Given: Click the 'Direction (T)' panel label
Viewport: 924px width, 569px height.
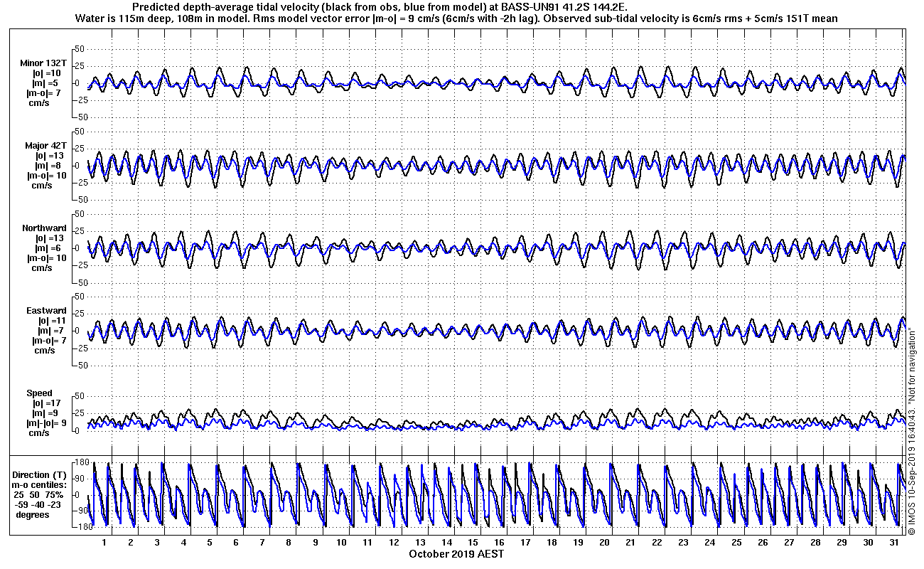Looking at the screenshot, I should click(x=41, y=475).
